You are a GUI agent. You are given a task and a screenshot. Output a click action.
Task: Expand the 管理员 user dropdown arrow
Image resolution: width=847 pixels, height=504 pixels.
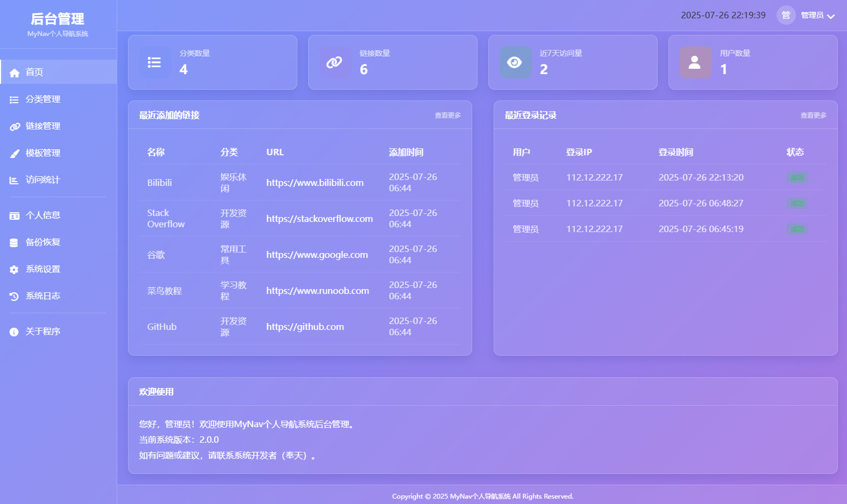(831, 16)
